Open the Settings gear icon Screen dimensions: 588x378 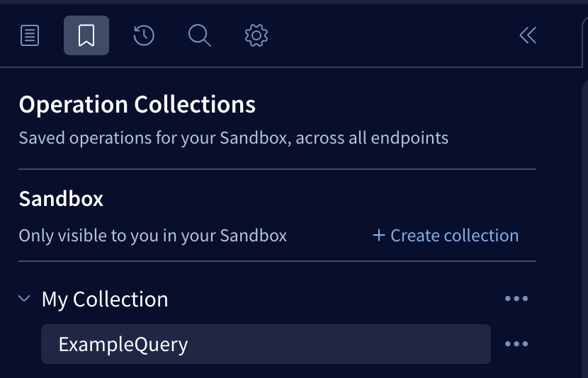pos(256,35)
